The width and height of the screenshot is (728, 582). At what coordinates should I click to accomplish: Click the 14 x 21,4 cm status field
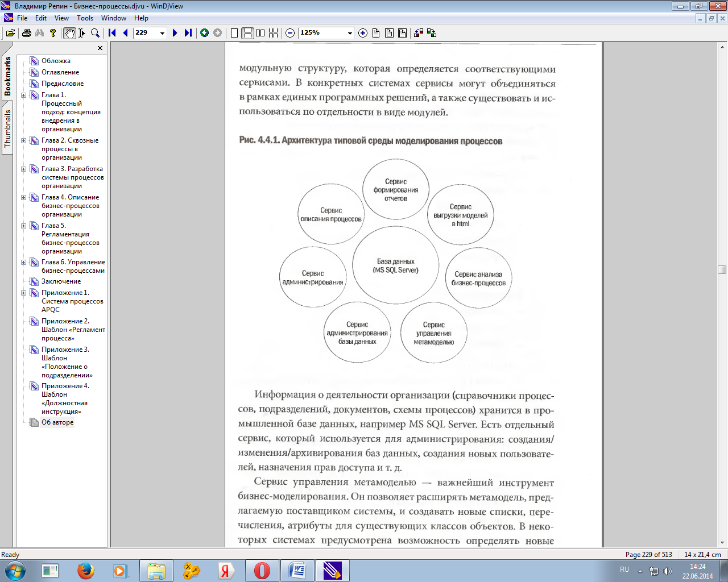pyautogui.click(x=702, y=555)
